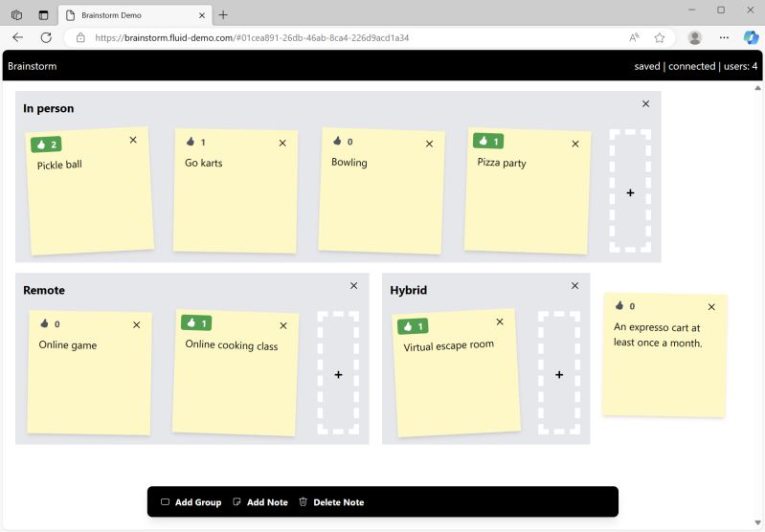Select the expresso cart note text
The width and height of the screenshot is (765, 532).
click(x=658, y=335)
